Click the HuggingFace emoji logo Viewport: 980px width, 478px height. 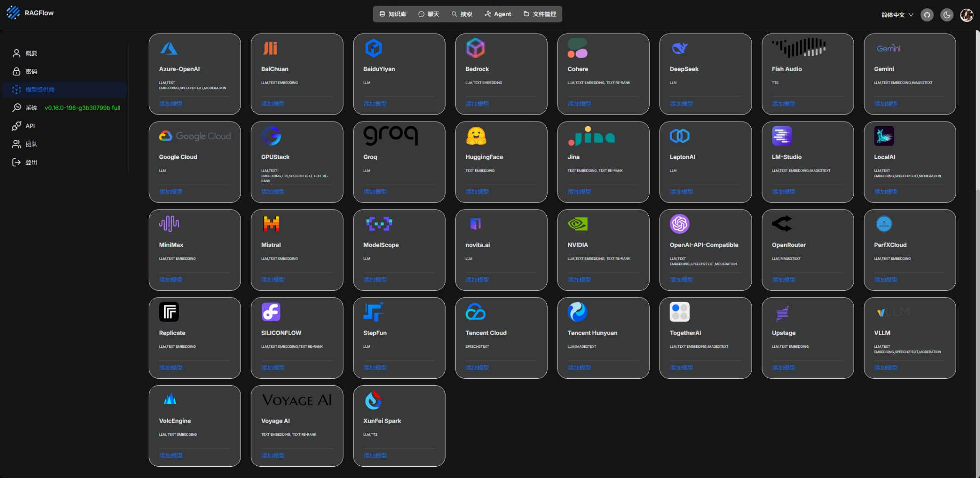point(476,136)
